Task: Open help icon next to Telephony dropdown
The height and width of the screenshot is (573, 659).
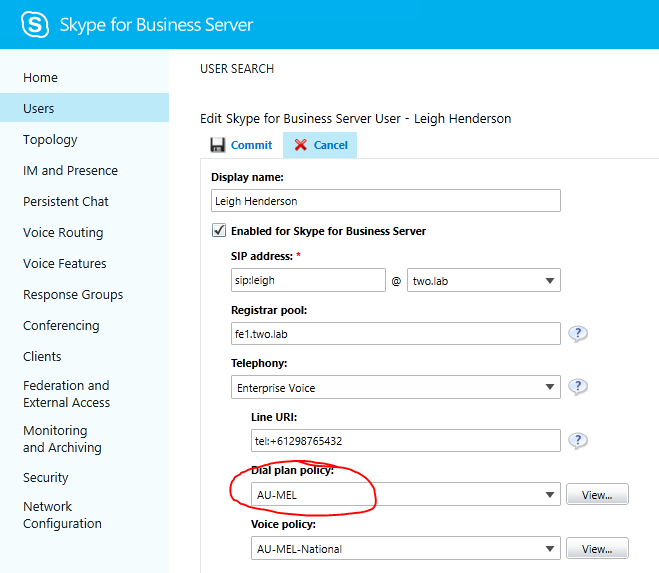Action: point(577,387)
